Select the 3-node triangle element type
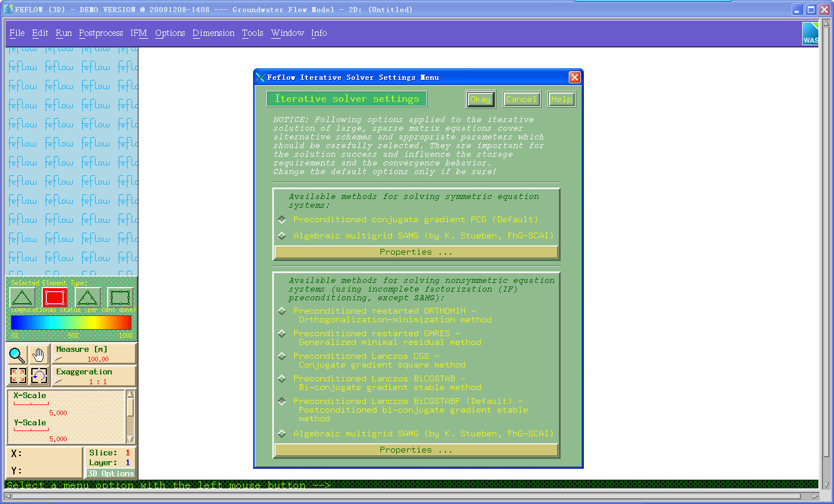The height and width of the screenshot is (504, 834). click(22, 297)
